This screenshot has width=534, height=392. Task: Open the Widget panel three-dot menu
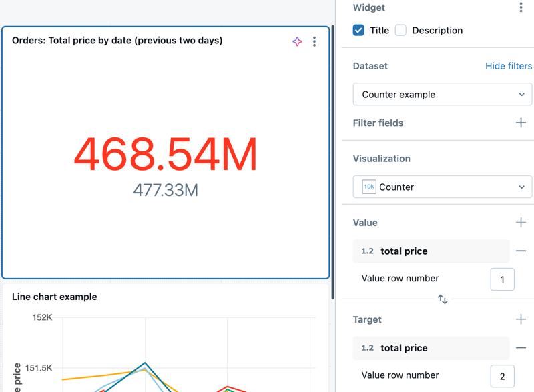click(x=521, y=8)
